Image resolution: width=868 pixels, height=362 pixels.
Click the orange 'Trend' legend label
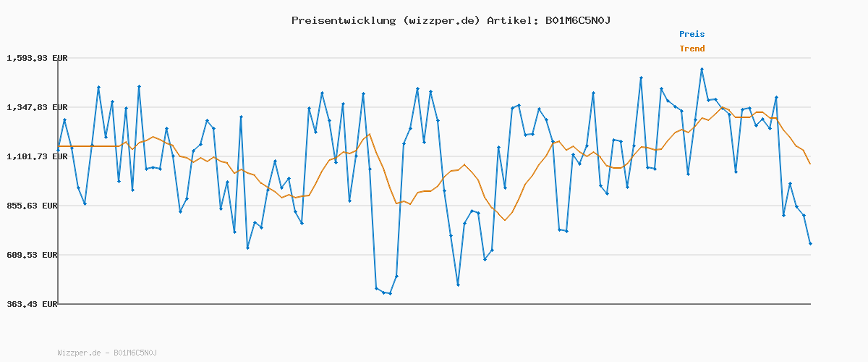(692, 49)
